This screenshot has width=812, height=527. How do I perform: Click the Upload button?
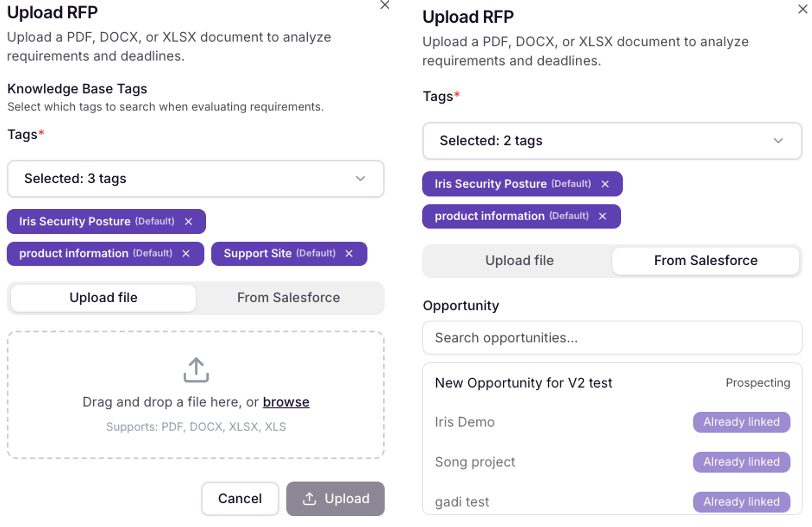[x=336, y=499]
